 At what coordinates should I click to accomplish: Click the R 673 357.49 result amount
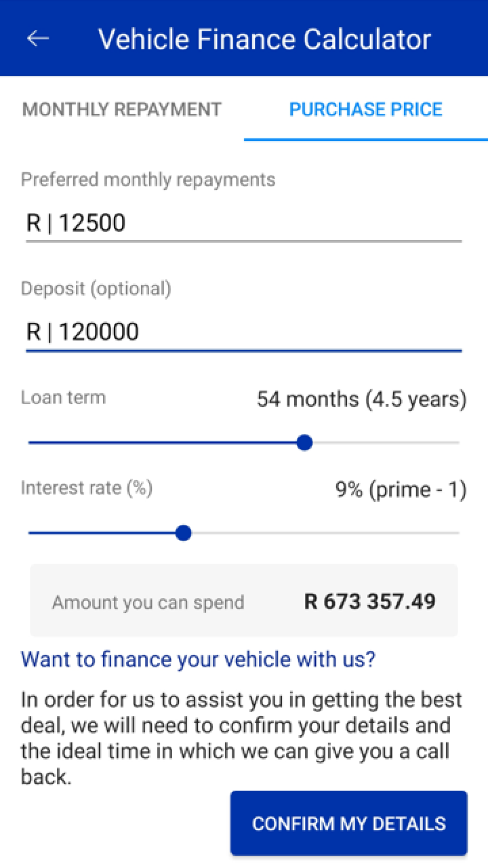pyautogui.click(x=370, y=601)
